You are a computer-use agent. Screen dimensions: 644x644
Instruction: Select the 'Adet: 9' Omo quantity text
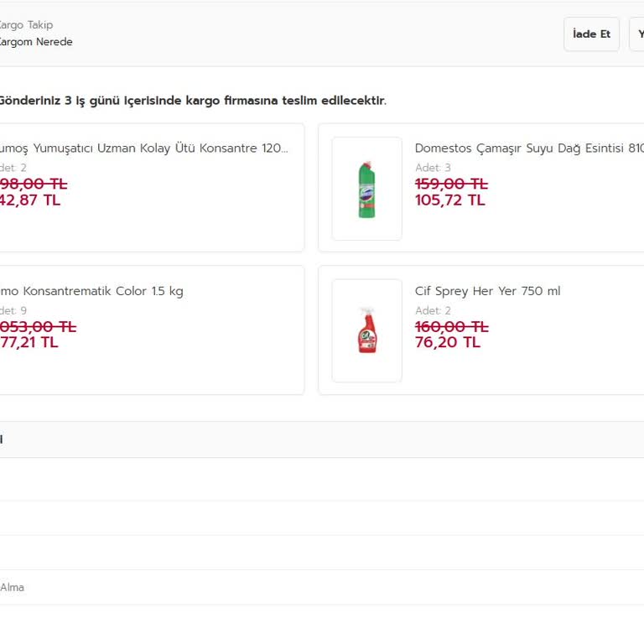(13, 310)
